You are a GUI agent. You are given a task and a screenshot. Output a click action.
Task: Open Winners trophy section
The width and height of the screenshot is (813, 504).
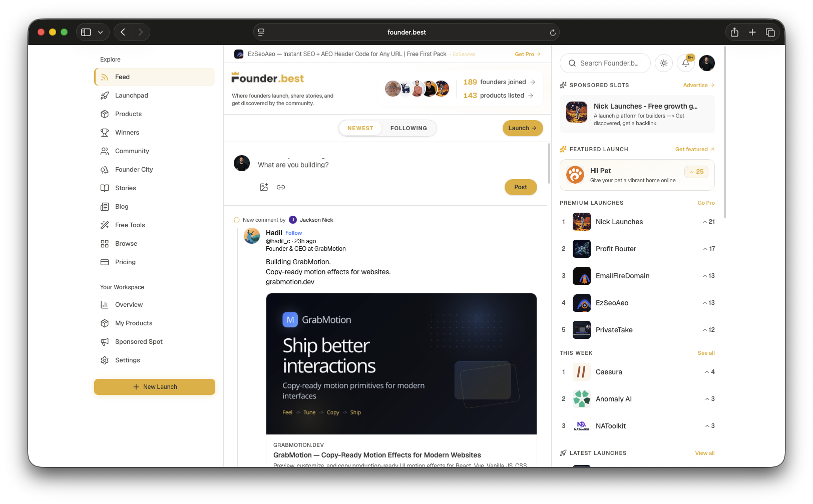coord(155,133)
